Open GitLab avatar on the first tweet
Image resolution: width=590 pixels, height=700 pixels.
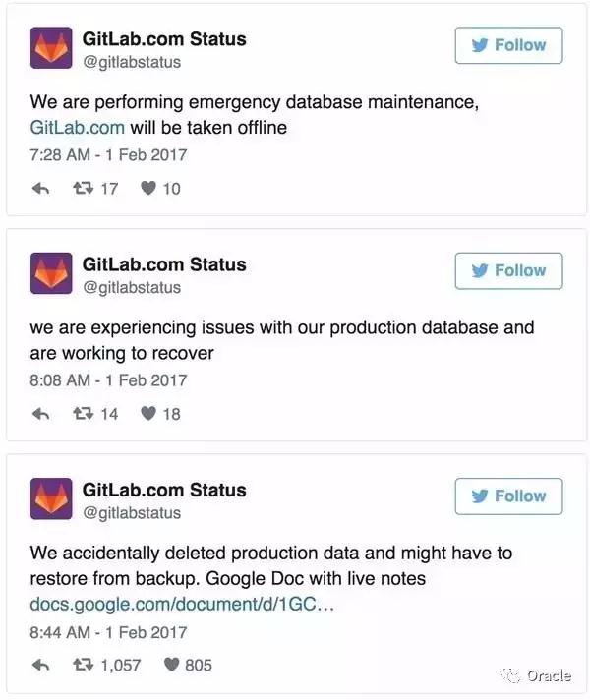51,48
